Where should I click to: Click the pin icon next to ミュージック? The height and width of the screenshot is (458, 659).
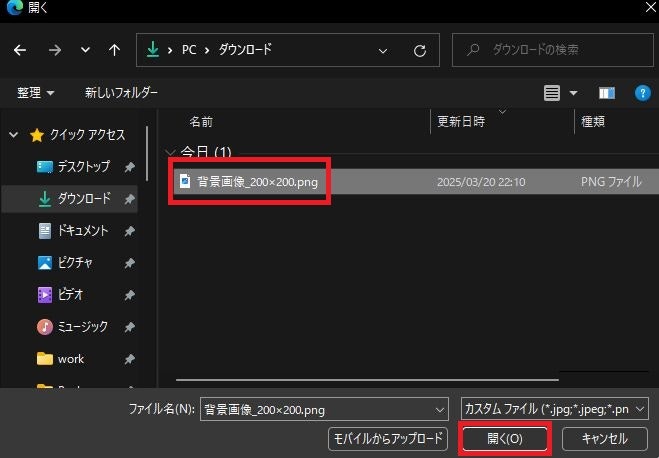click(129, 327)
